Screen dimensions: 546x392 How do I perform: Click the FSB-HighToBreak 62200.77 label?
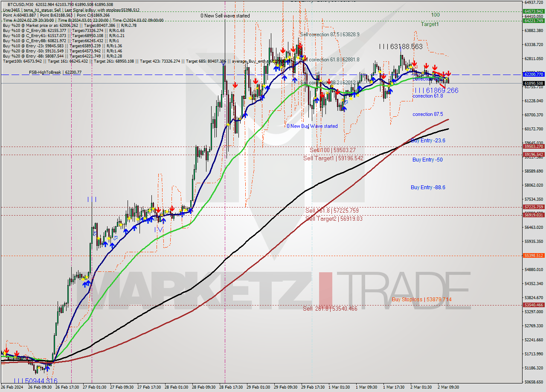(55, 72)
